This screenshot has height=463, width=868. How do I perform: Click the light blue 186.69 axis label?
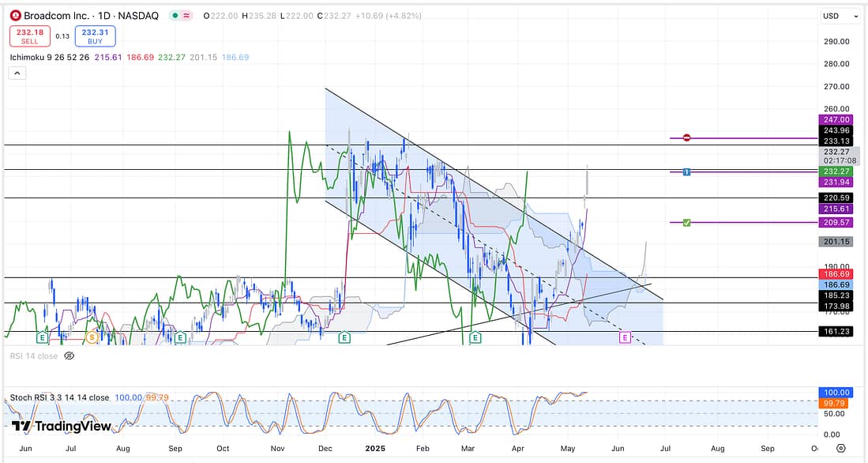click(x=836, y=284)
